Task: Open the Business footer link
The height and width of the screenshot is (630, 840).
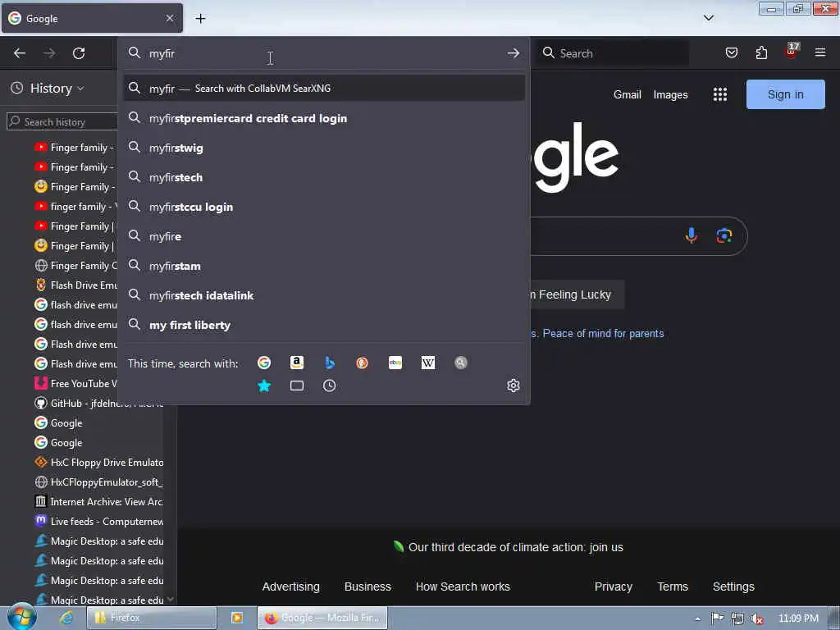Action: tap(367, 587)
